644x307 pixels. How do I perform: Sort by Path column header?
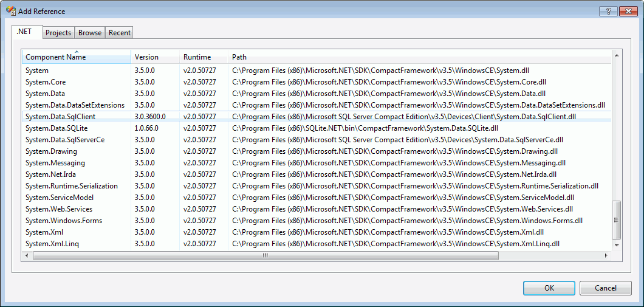[x=420, y=57]
